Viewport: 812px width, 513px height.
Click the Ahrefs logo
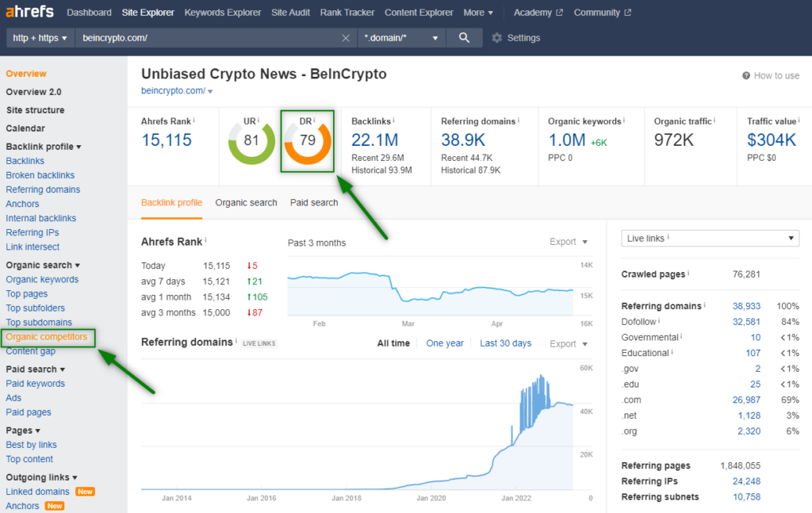click(31, 13)
